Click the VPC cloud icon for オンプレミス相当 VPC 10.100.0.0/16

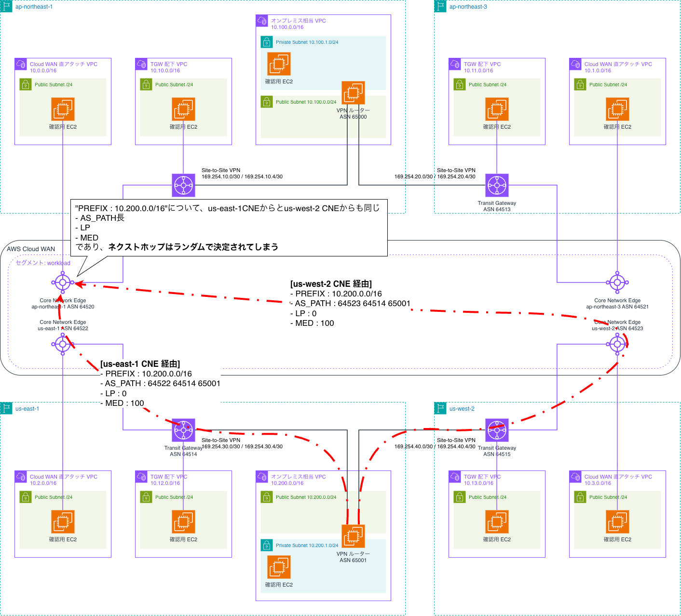pos(262,21)
